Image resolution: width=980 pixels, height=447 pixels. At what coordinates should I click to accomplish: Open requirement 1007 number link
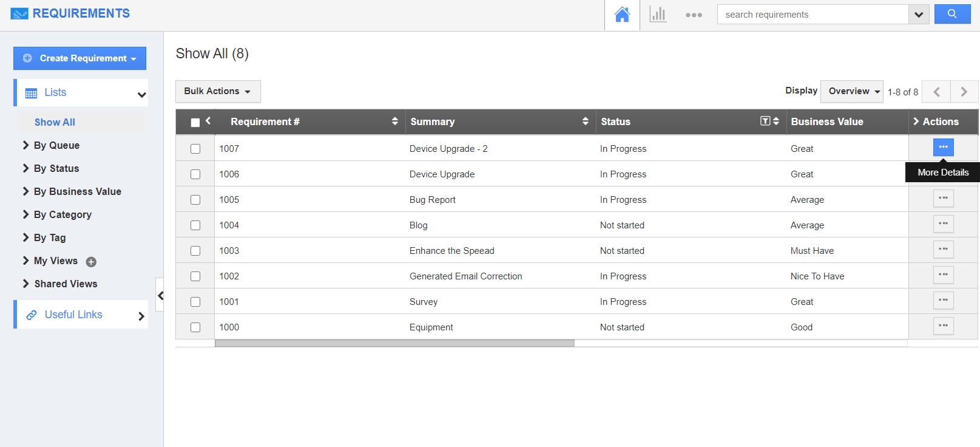229,149
